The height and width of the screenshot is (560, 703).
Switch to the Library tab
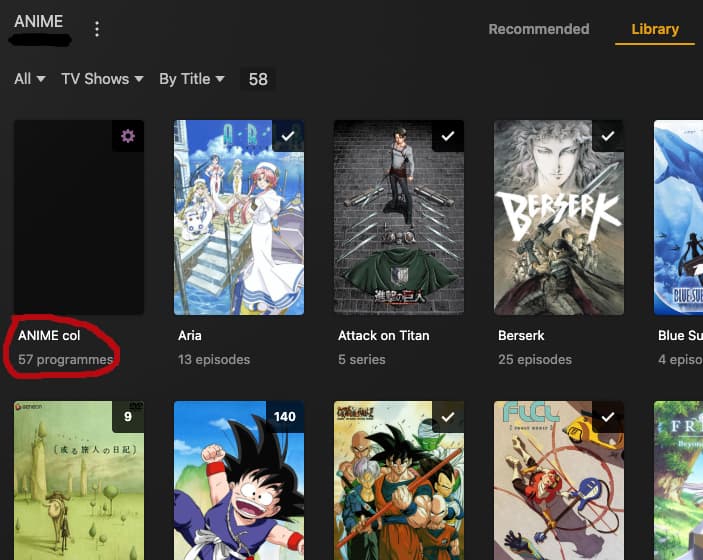pyautogui.click(x=655, y=29)
